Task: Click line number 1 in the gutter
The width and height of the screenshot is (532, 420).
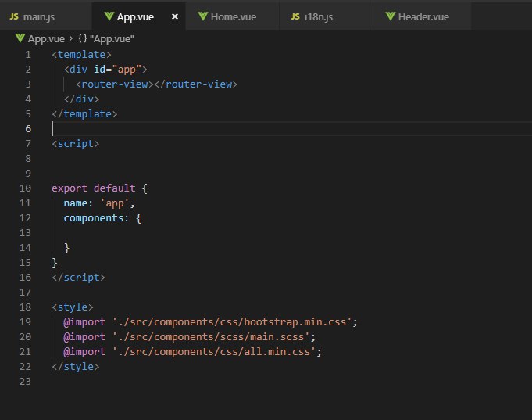Action: point(28,55)
